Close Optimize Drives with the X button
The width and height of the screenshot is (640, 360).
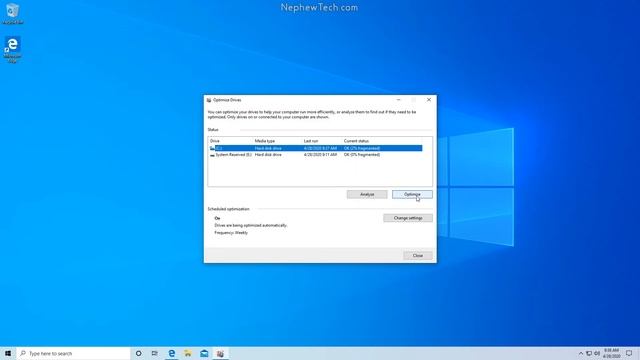point(429,100)
